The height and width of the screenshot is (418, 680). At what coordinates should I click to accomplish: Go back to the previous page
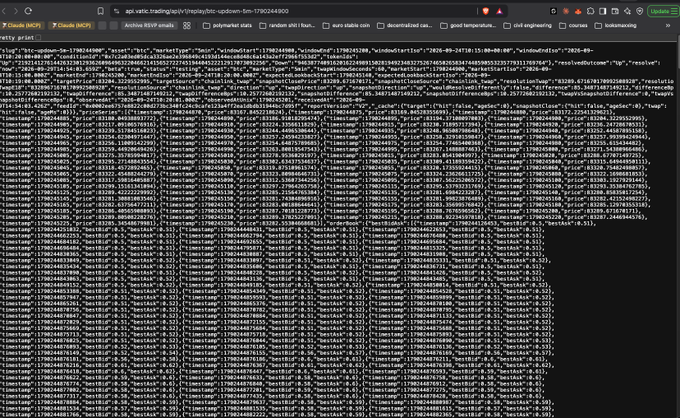(x=4, y=11)
